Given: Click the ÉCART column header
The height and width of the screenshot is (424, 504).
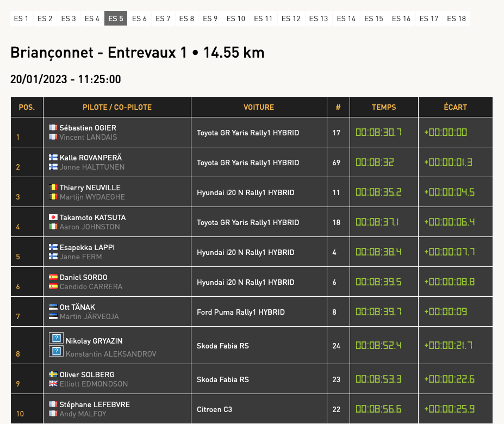Looking at the screenshot, I should click(456, 107).
